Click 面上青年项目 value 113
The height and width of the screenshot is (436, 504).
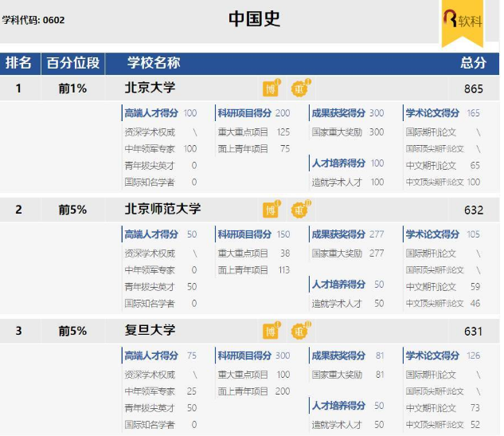pos(284,270)
